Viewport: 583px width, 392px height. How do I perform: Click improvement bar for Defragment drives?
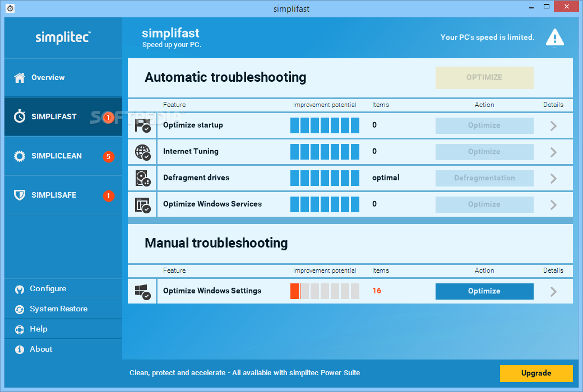(325, 178)
